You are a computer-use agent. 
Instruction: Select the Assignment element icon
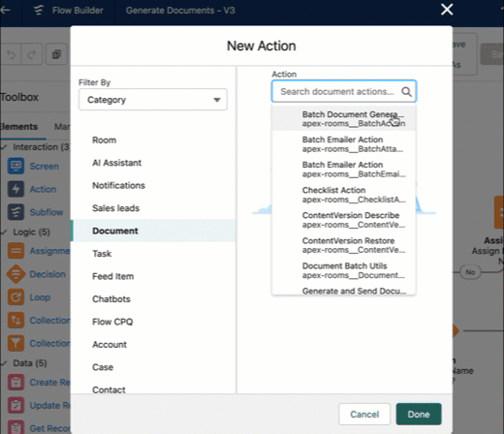click(16, 251)
